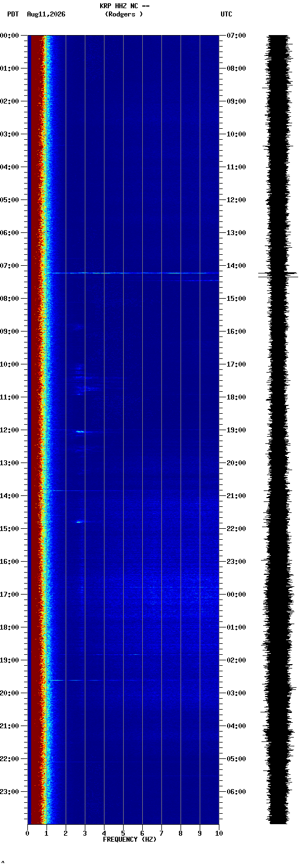Viewport: 302px width, 868px height.
Task: Click the '5' frequency axis tick label
Action: click(123, 833)
